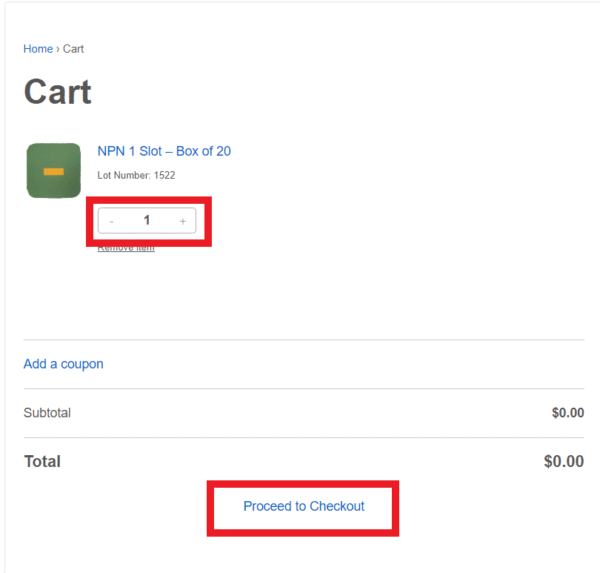Open NPN 1 Slot – Box of 20 product
Image resolution: width=600 pixels, height=573 pixels.
[x=164, y=151]
